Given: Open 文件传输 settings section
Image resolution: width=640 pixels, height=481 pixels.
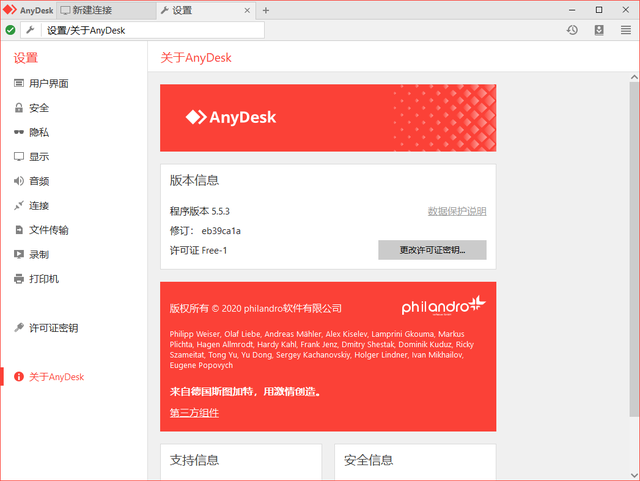Looking at the screenshot, I should [x=49, y=230].
